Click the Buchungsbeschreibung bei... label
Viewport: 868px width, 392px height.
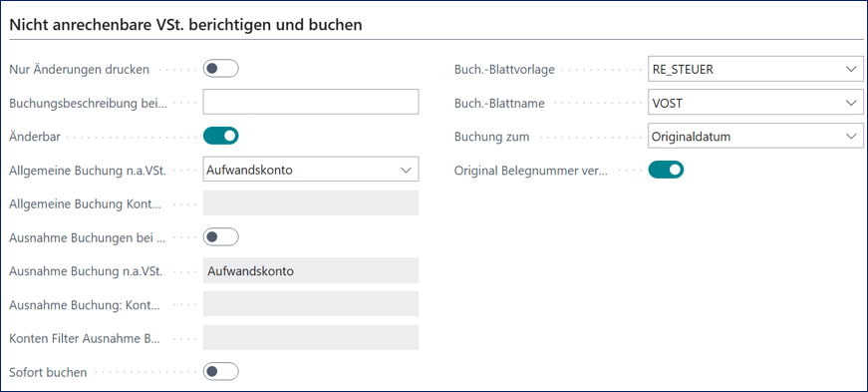click(x=89, y=103)
